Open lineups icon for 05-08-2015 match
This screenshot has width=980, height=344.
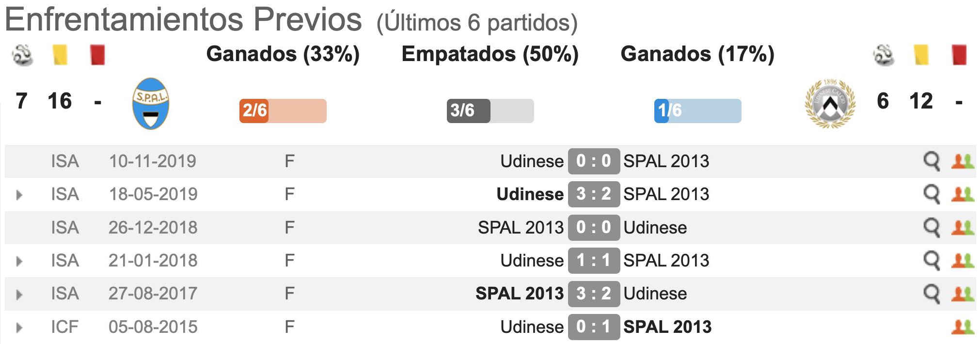(962, 327)
